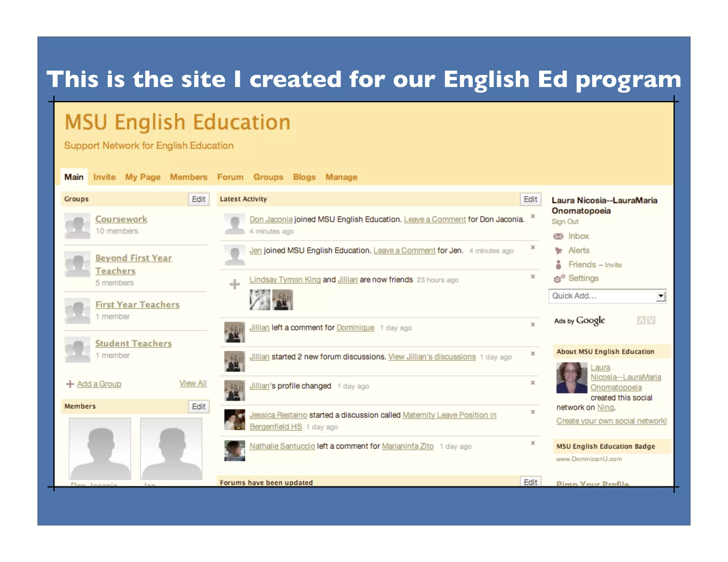
Task: Open the Members tab
Action: click(x=188, y=177)
